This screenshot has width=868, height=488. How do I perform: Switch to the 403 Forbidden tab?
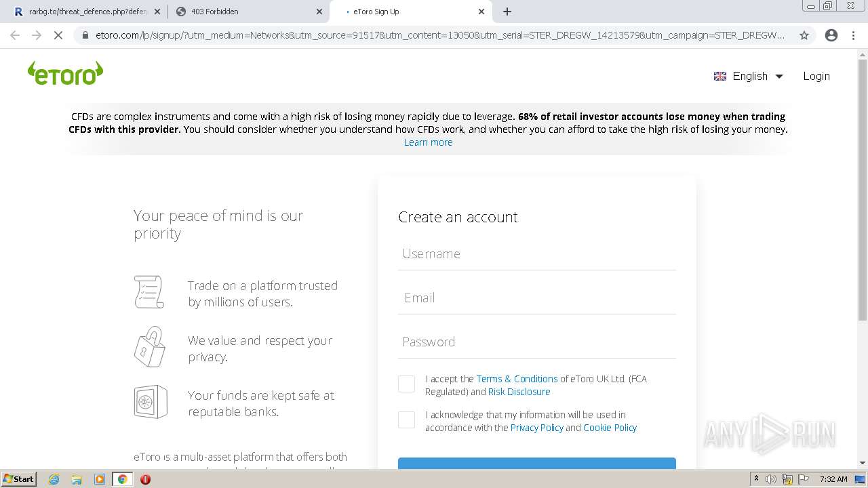[248, 12]
